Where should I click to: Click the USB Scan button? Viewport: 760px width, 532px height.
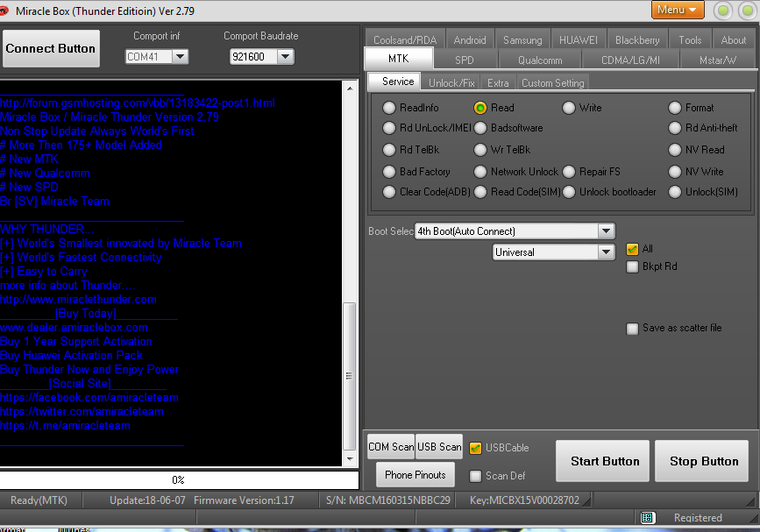(439, 447)
